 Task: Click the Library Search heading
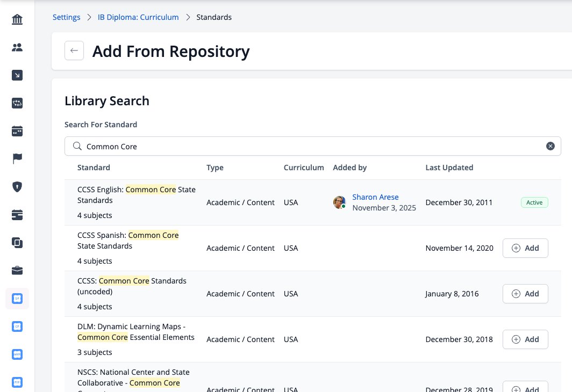(107, 101)
